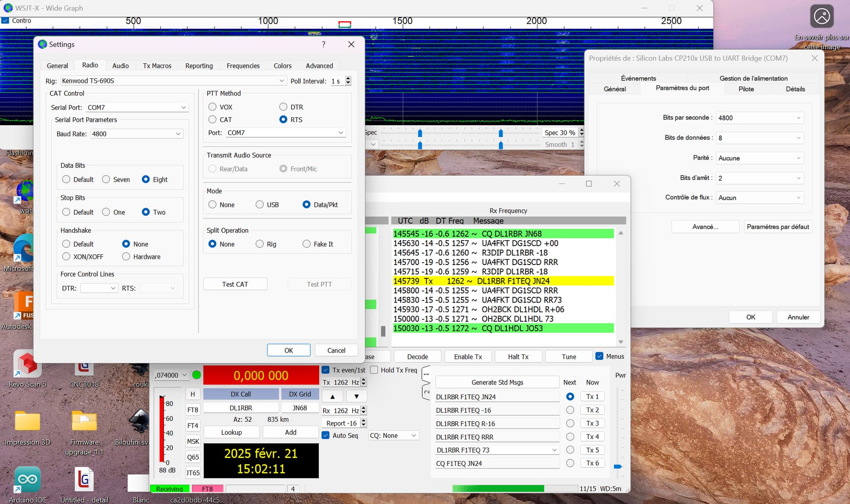Viewport: 850px width, 504px height.
Task: Open Revo Scan 5 desktop shortcut
Action: click(x=27, y=369)
